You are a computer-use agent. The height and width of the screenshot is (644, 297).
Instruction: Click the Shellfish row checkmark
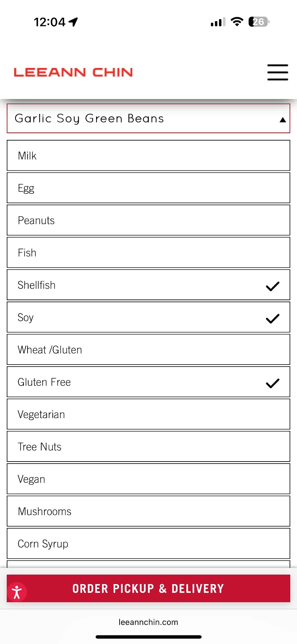click(272, 286)
